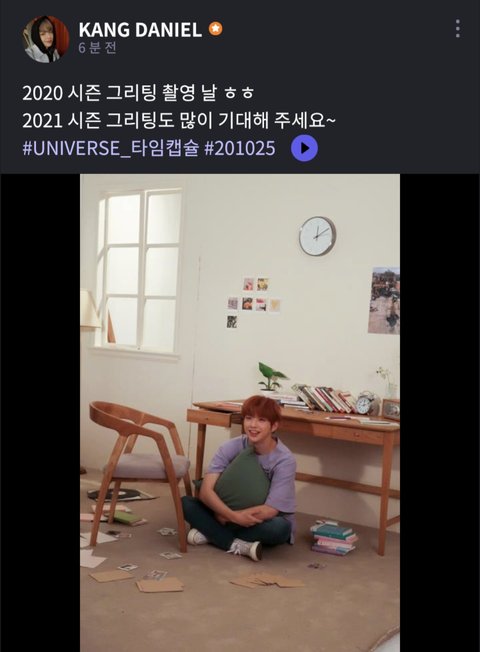Click the black bar left of video

point(40,412)
